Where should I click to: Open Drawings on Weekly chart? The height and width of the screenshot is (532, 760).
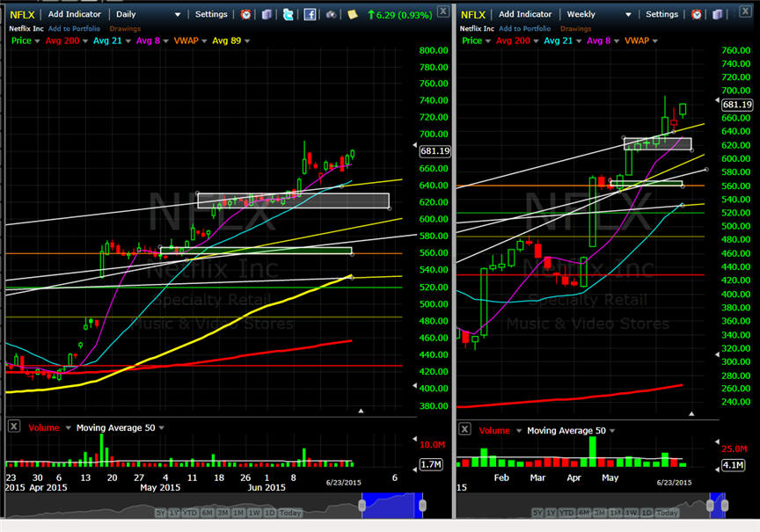click(576, 29)
